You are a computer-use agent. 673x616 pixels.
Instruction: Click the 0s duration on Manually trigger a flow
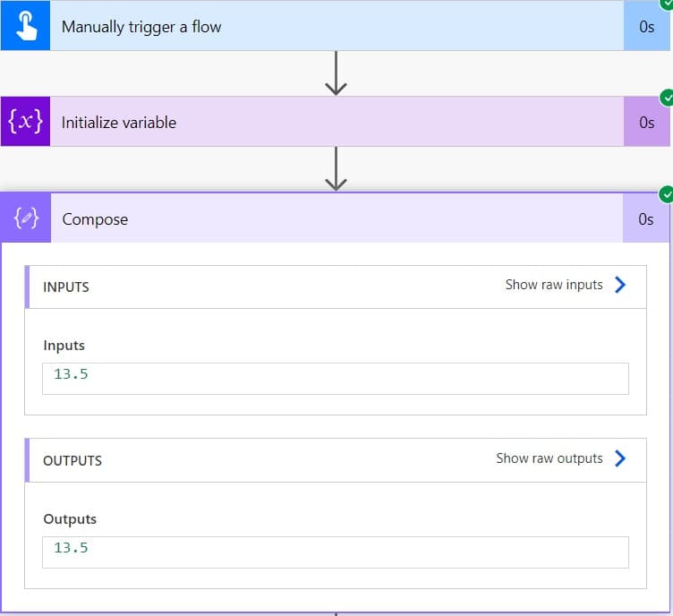[x=646, y=27]
